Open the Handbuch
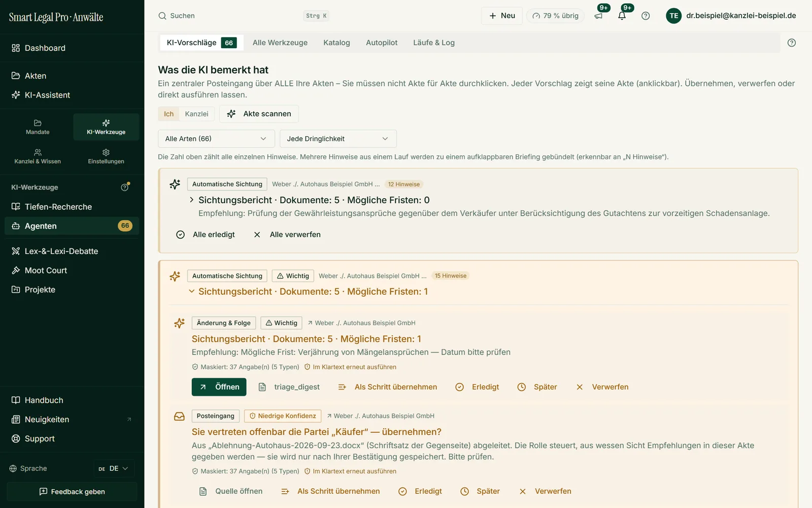 point(72,400)
